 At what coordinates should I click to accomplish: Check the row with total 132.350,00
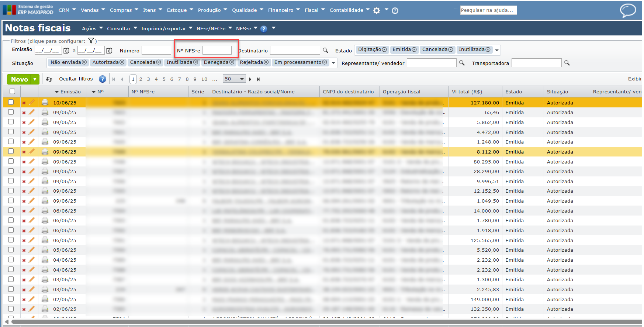tap(11, 309)
